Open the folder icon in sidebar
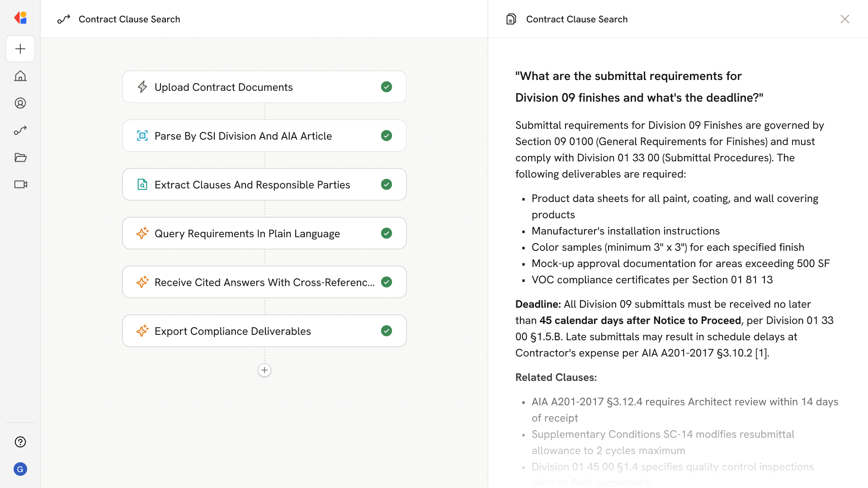 tap(20, 157)
